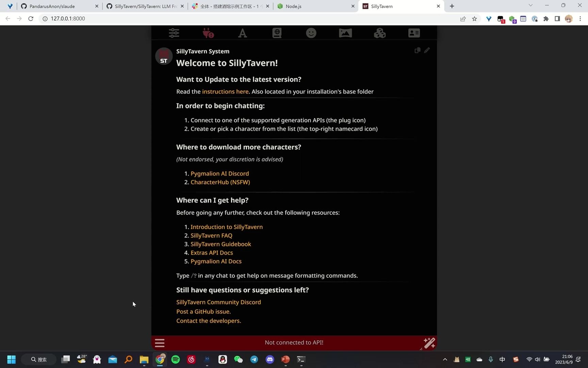The image size is (588, 368).
Task: Open the backgrounds image icon
Action: coord(345,33)
